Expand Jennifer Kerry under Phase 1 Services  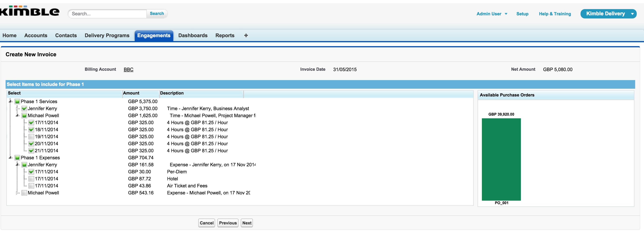(17, 109)
